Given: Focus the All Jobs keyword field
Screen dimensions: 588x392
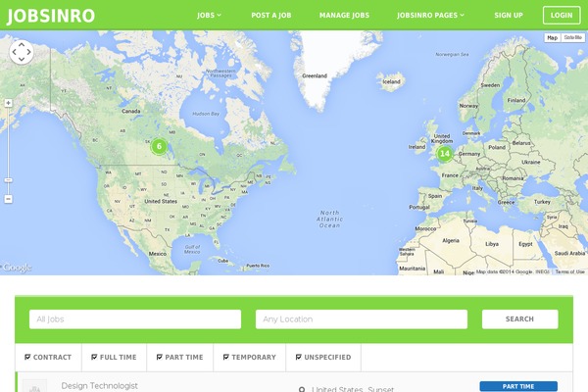Looking at the screenshot, I should point(135,319).
